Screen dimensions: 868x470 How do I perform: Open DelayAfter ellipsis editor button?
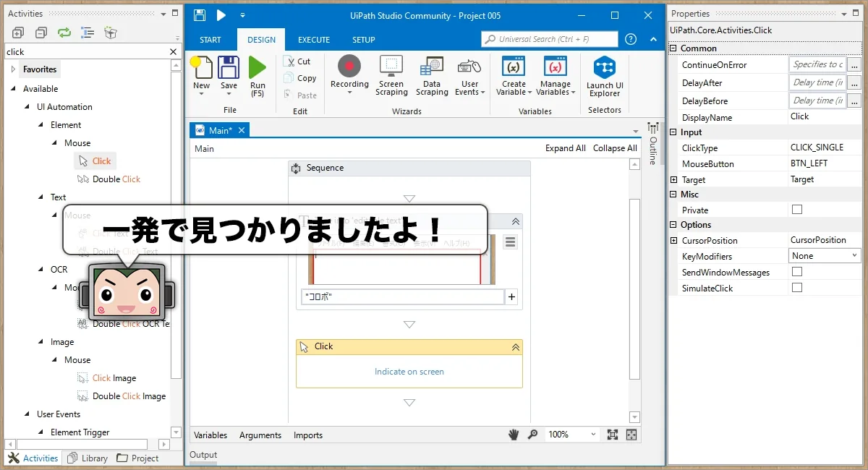tap(854, 82)
